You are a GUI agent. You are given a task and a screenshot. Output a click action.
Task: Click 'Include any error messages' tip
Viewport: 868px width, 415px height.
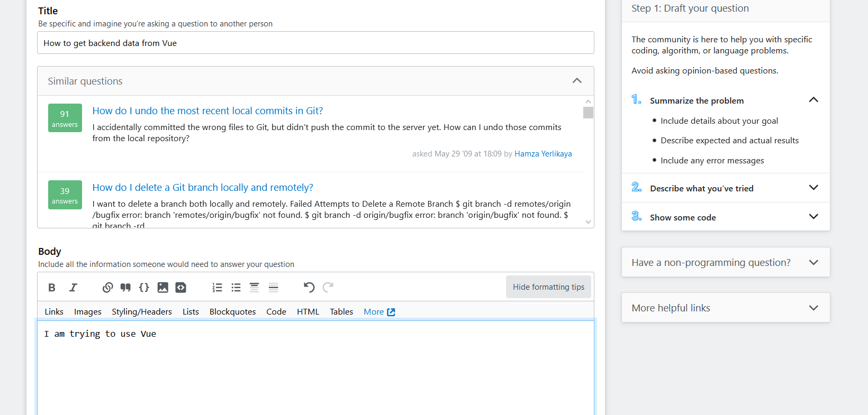tap(712, 161)
